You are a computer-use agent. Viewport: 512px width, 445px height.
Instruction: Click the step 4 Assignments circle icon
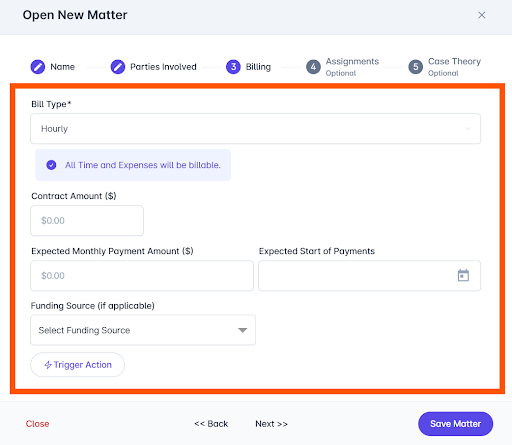(313, 67)
